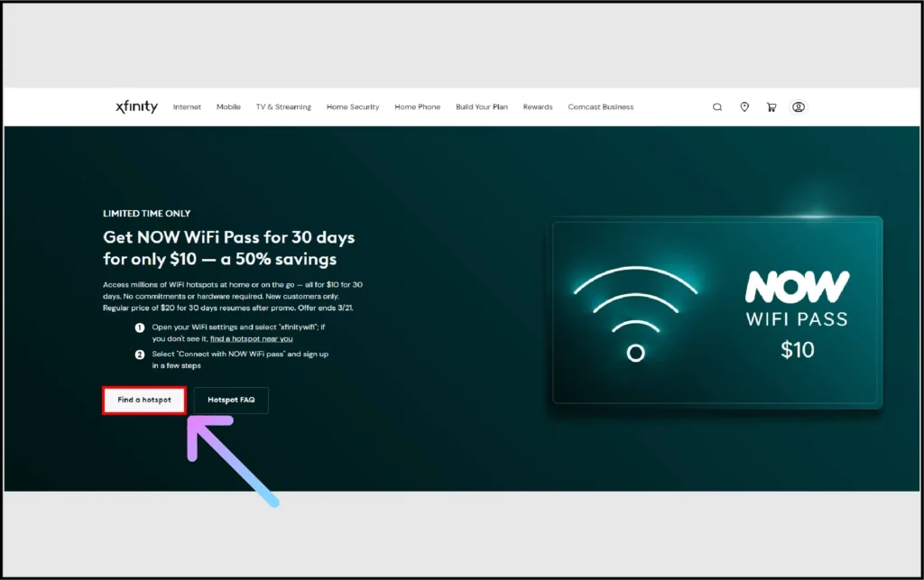924x580 pixels.
Task: Click the 'Select Connect with NOW WiFi pass' step text
Action: [x=240, y=360]
